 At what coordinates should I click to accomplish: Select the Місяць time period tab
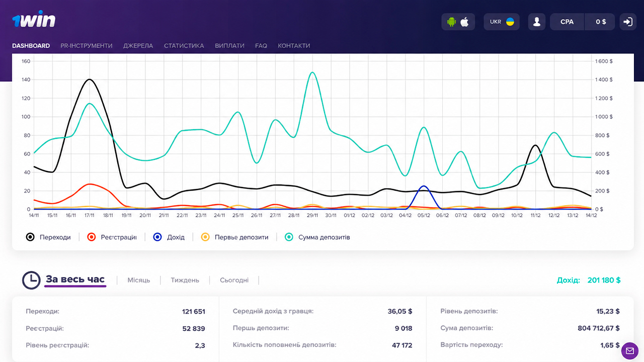(139, 280)
